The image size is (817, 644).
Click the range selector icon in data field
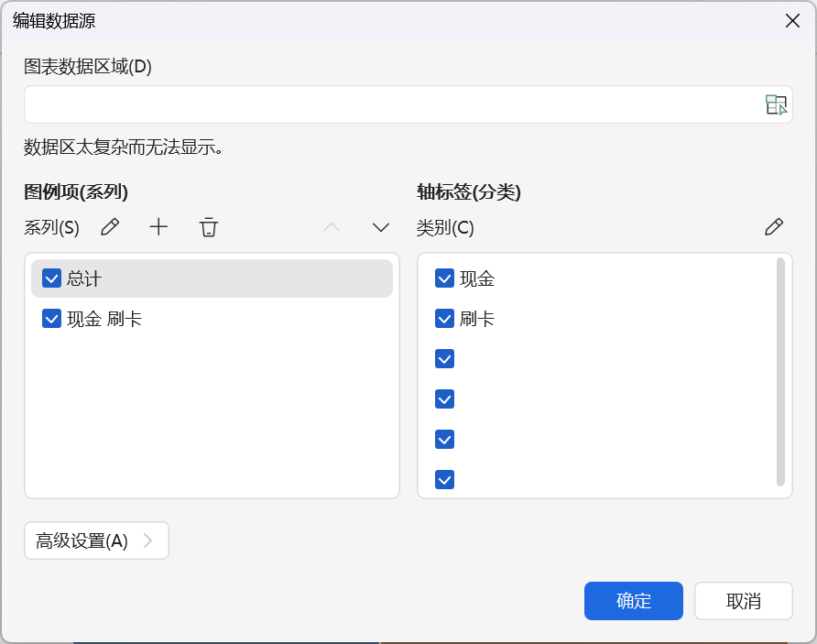tap(776, 104)
